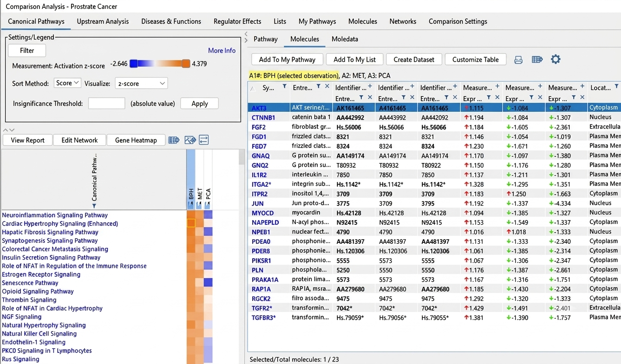The width and height of the screenshot is (621, 364).
Task: Click filter icon under Canonical Pathways heatmap header
Action: pyautogui.click(x=94, y=206)
